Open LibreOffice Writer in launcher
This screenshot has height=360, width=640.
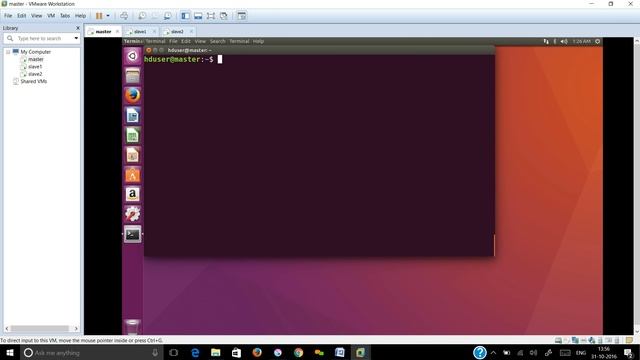click(132, 116)
